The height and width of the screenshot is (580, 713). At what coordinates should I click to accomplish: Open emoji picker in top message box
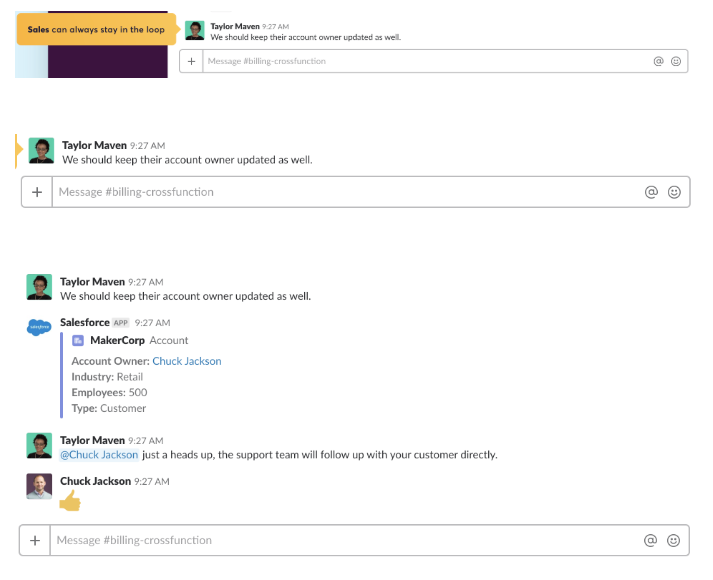click(676, 61)
